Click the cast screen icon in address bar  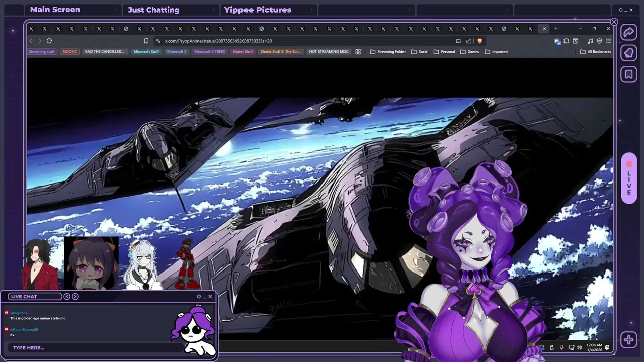click(x=458, y=41)
